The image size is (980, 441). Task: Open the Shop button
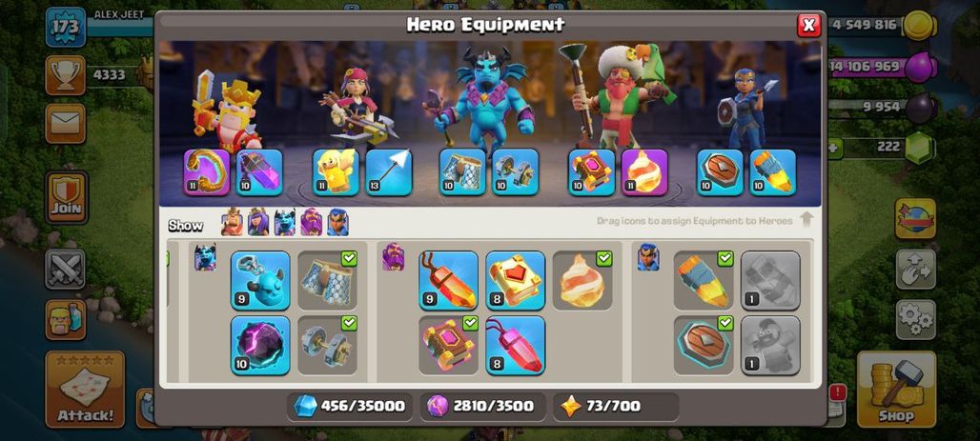tap(896, 390)
